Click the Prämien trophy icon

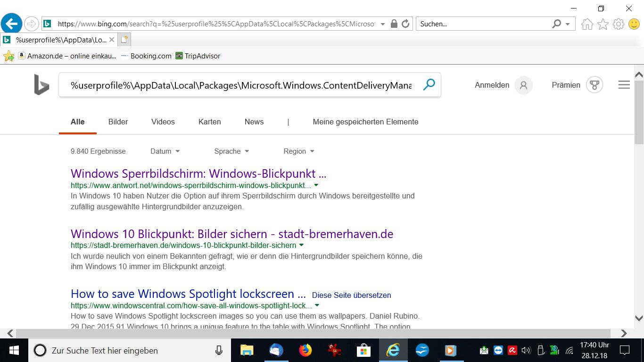pyautogui.click(x=594, y=85)
